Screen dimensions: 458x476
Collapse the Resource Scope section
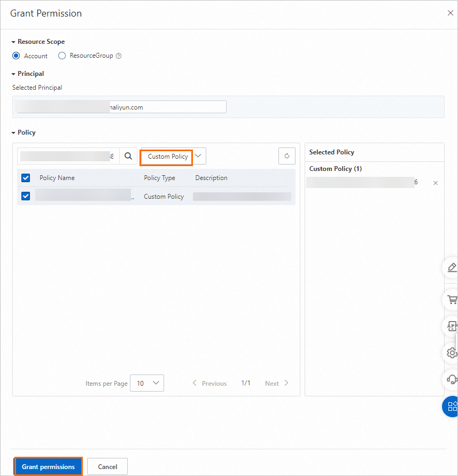[13, 42]
